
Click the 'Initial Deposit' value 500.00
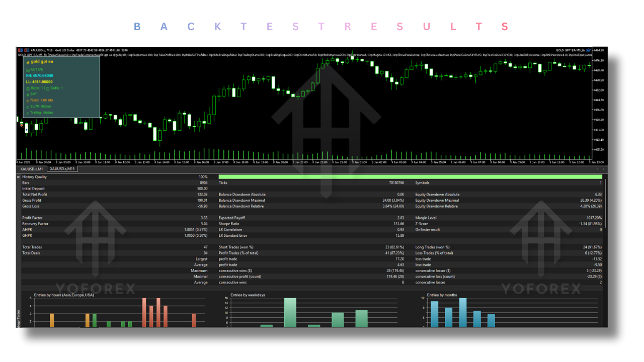click(202, 189)
